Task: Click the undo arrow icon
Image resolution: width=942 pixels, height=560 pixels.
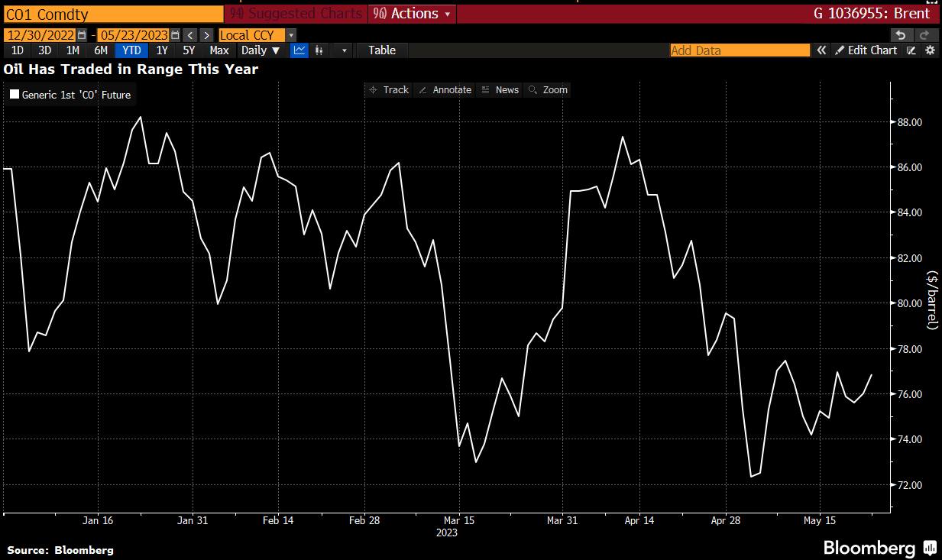Action: click(x=902, y=35)
